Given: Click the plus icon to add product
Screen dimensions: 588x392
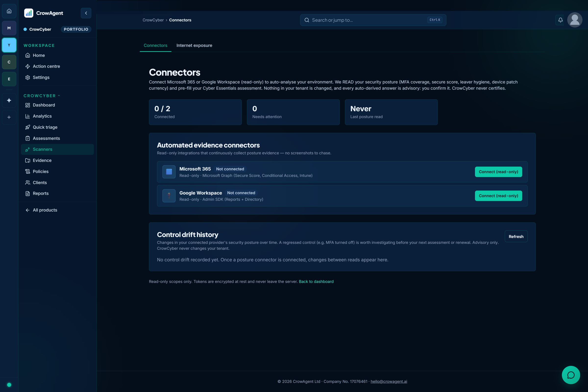Looking at the screenshot, I should pos(9,117).
